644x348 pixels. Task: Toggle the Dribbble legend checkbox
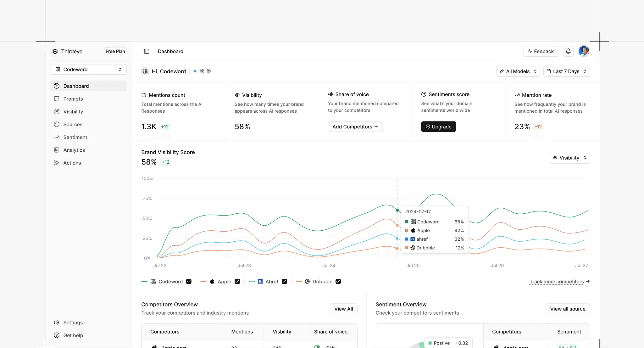(338, 282)
